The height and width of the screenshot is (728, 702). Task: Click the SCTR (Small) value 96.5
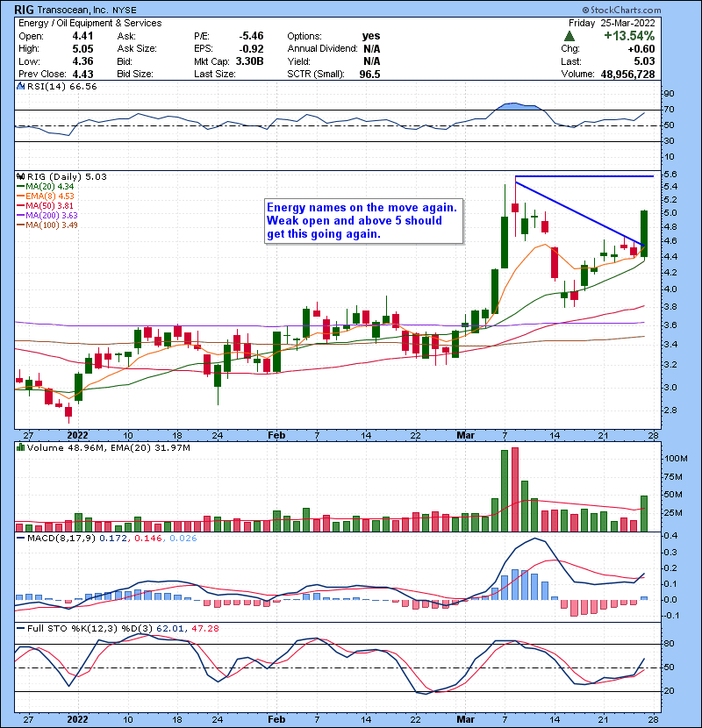[369, 75]
